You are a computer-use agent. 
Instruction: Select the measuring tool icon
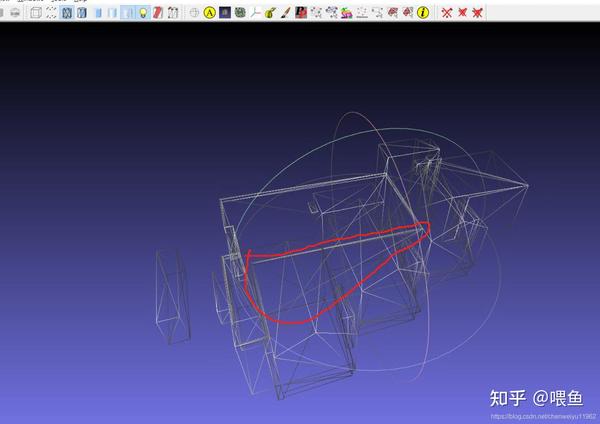(255, 13)
